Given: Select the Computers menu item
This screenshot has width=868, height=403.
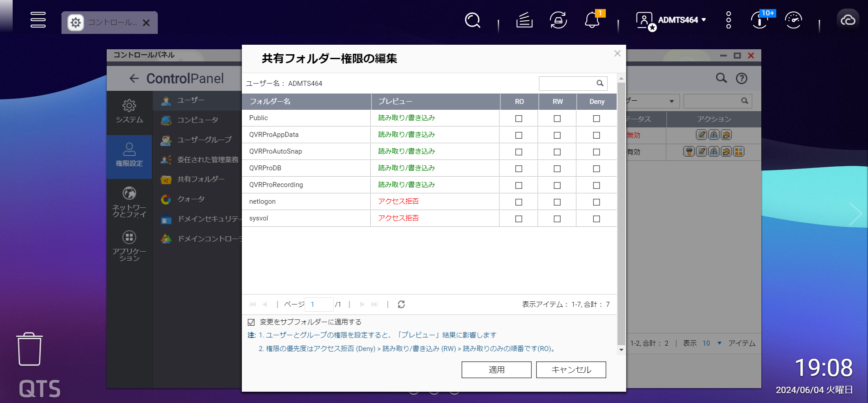Looking at the screenshot, I should pos(197,120).
